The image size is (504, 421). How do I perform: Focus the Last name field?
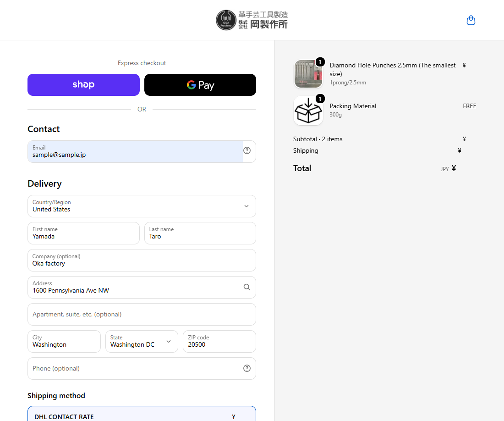point(200,233)
